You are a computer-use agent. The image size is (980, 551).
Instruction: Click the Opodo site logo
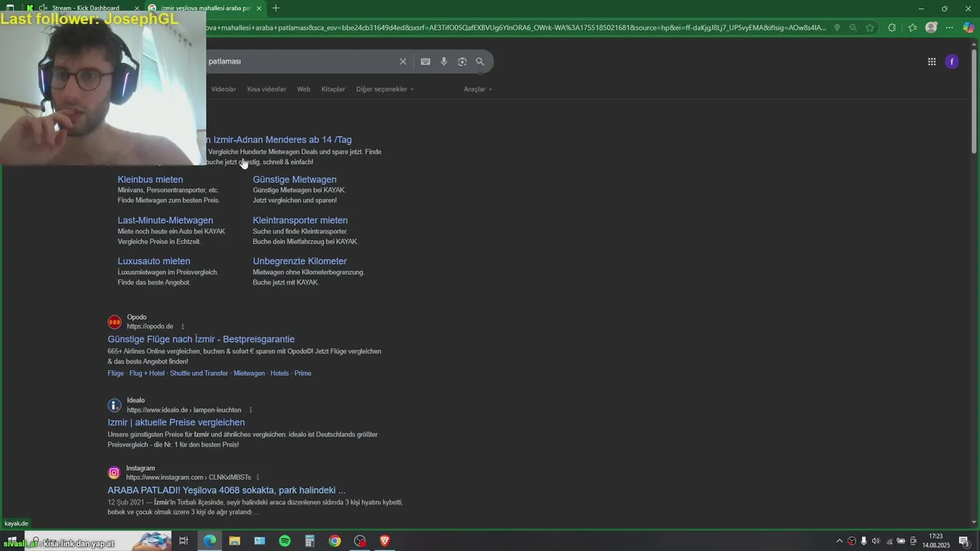tap(115, 322)
